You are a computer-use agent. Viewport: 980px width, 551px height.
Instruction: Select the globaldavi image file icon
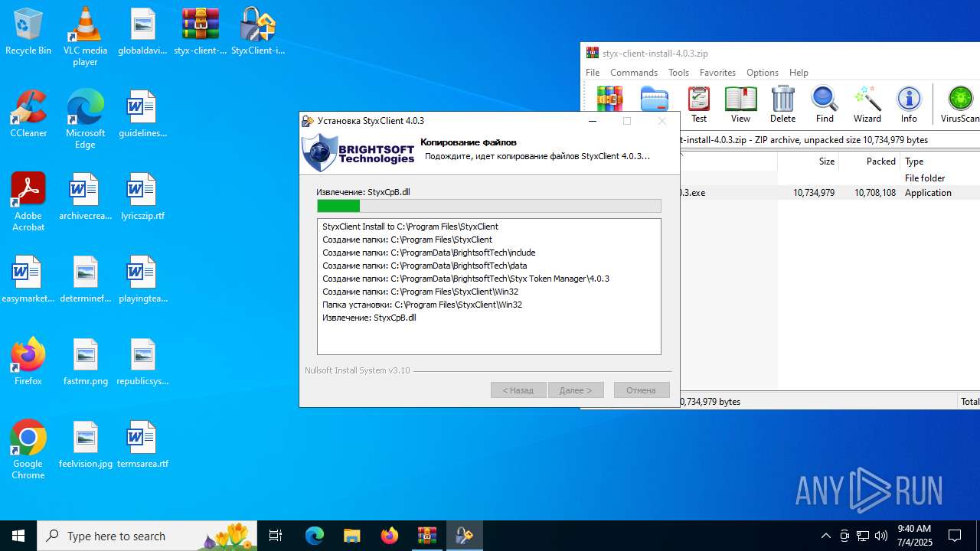pos(142,32)
